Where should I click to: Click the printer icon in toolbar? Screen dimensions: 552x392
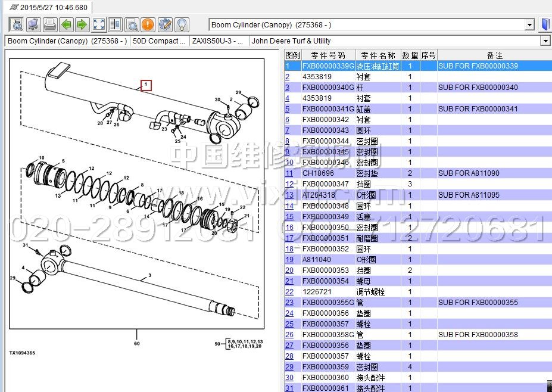coord(49,24)
